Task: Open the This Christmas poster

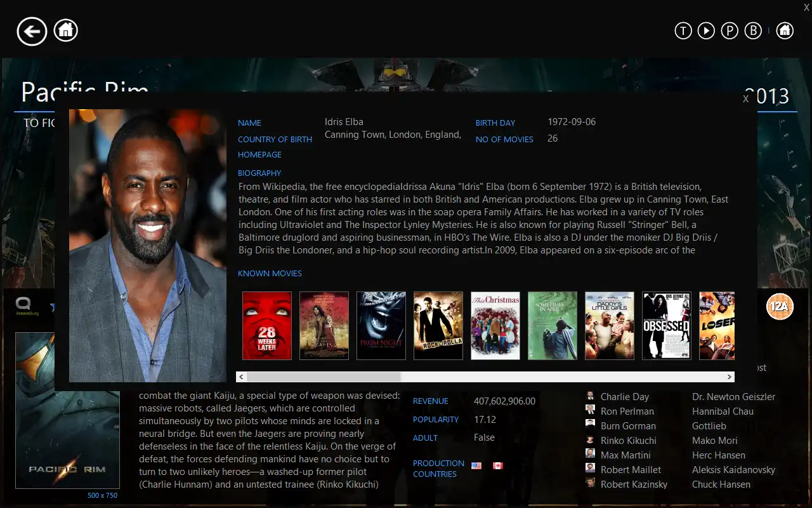Action: (x=495, y=326)
